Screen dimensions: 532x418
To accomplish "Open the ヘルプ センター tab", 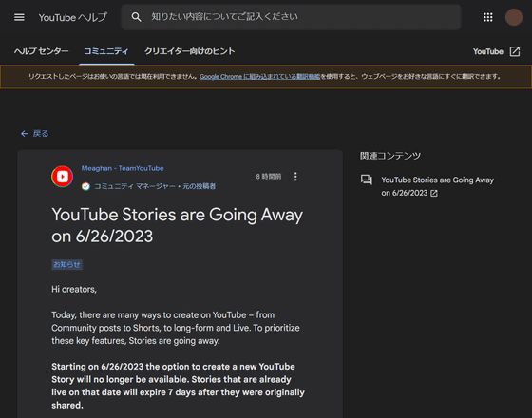I will [x=42, y=51].
